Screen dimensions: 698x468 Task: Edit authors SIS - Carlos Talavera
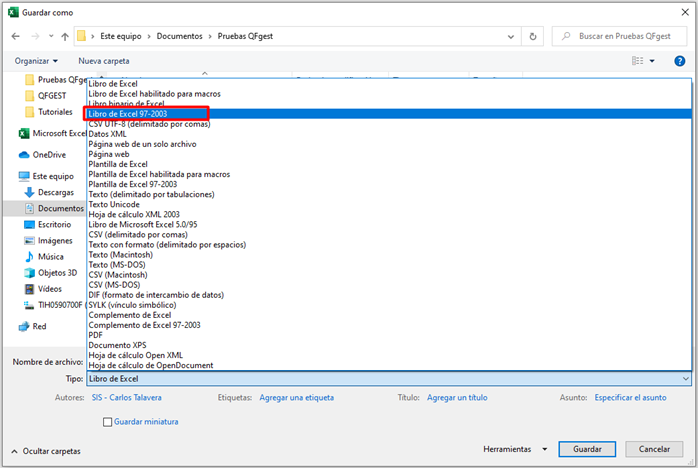[126, 398]
